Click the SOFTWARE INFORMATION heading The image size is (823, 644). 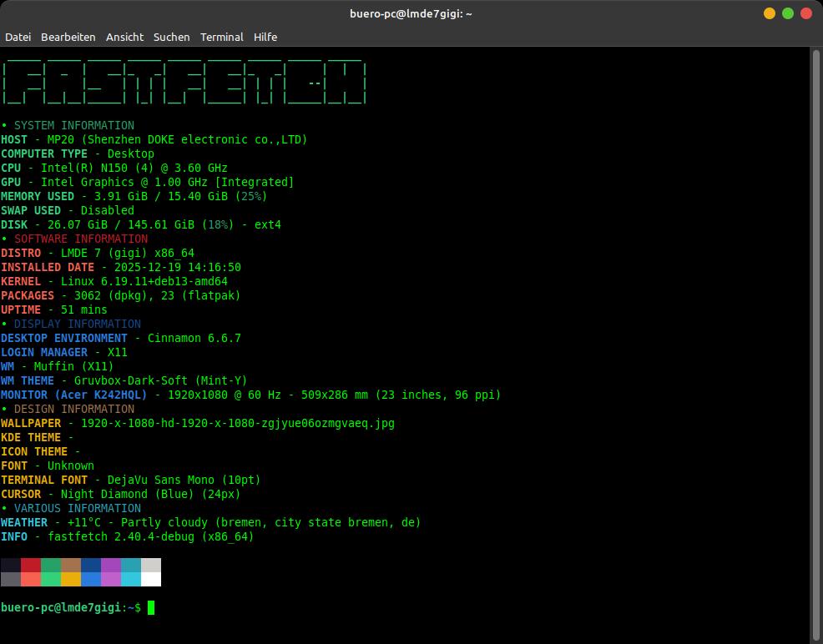click(81, 239)
